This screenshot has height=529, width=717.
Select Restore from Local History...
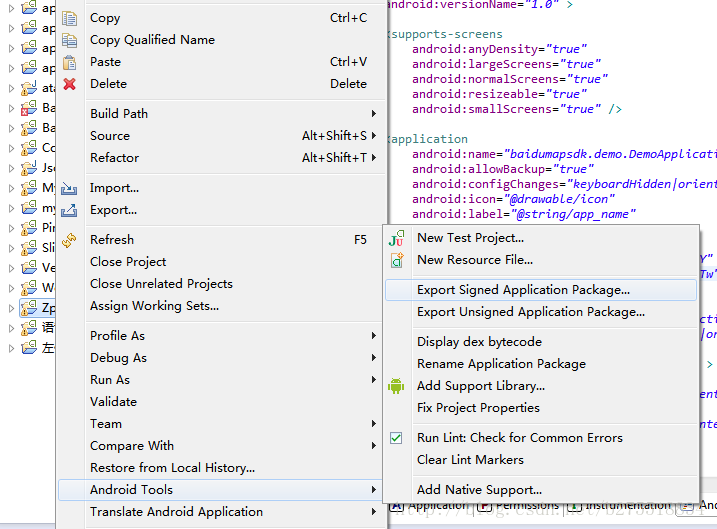coord(222,467)
